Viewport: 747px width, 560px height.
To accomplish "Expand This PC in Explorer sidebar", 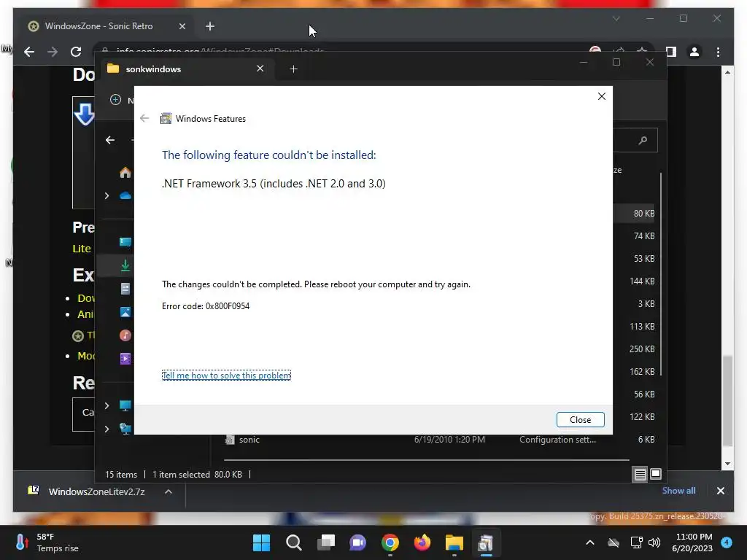I will pyautogui.click(x=107, y=405).
